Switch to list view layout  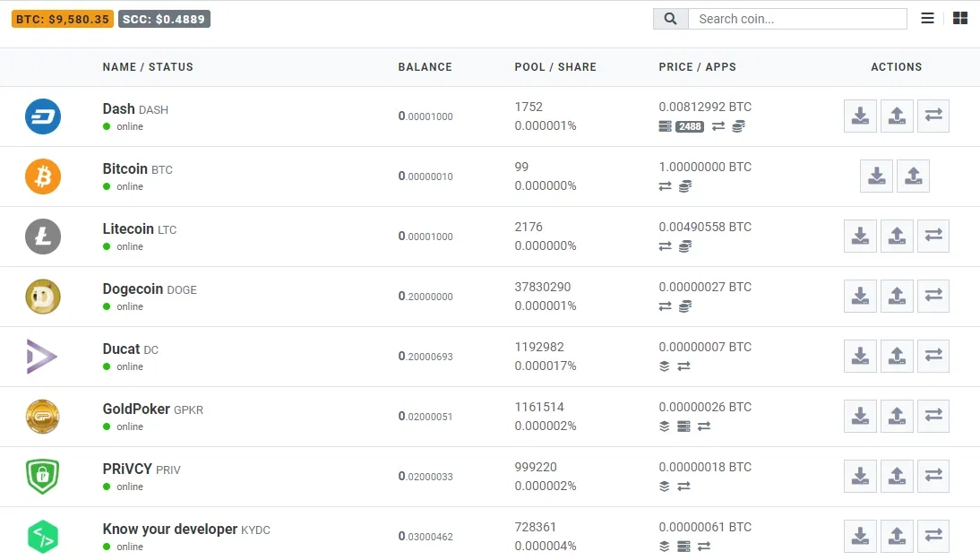[927, 19]
